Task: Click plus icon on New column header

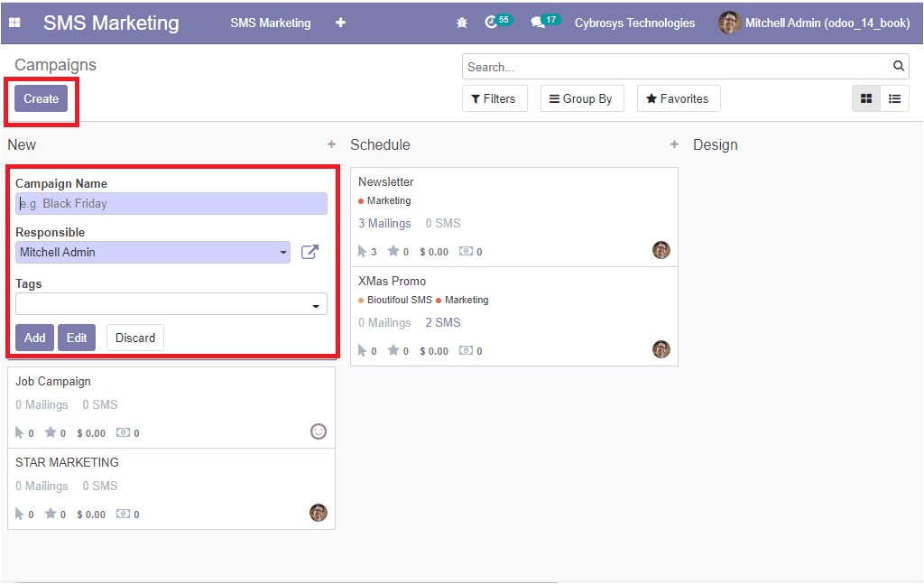Action: [331, 144]
